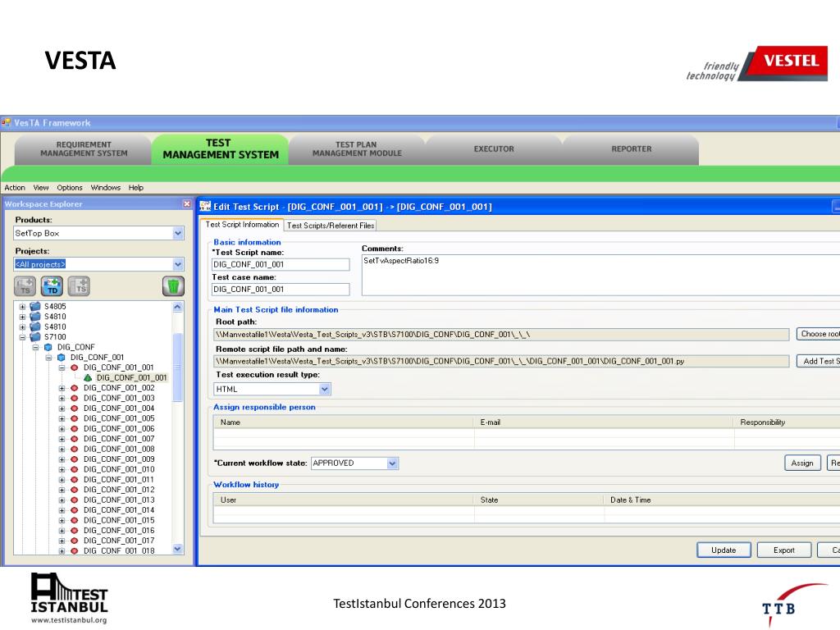The width and height of the screenshot is (840, 630).
Task: Click the Responsibility column header
Action: [787, 422]
